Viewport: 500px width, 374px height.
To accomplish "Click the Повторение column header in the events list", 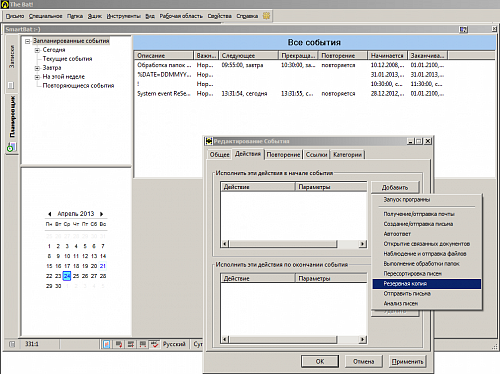I will coord(343,55).
